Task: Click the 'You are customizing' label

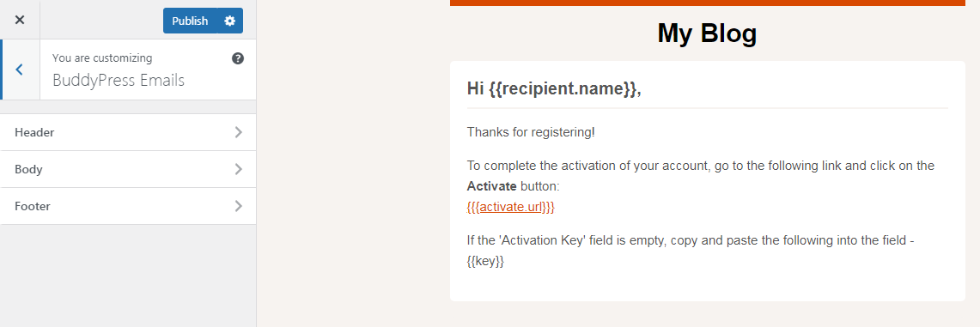Action: [102, 58]
